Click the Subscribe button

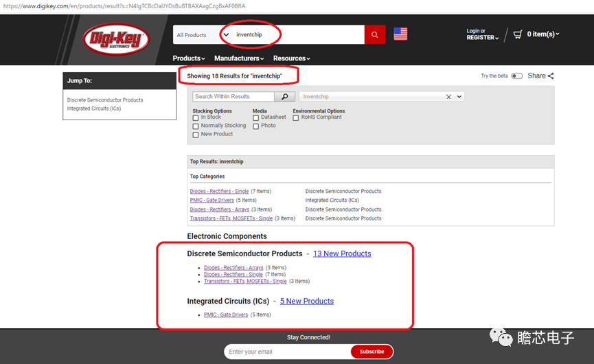pos(372,352)
